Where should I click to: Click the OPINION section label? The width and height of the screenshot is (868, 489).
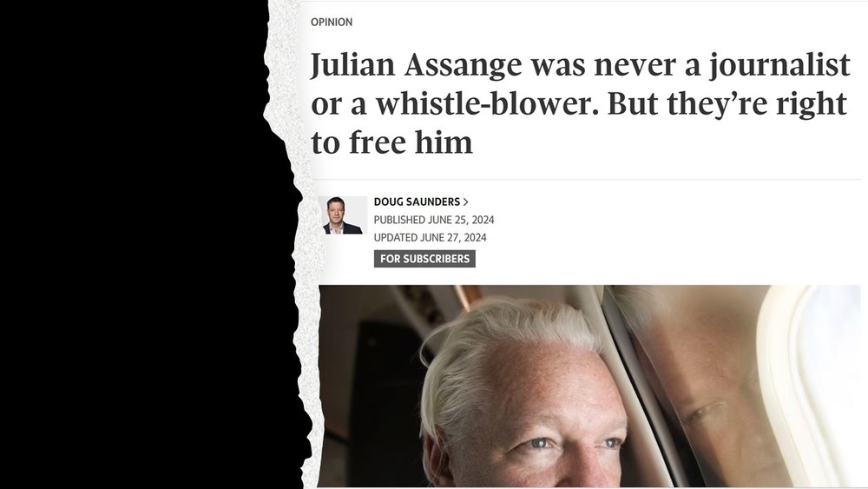332,23
